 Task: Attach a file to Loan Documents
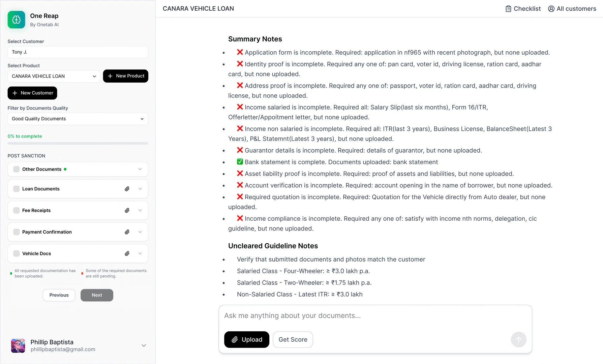[127, 189]
